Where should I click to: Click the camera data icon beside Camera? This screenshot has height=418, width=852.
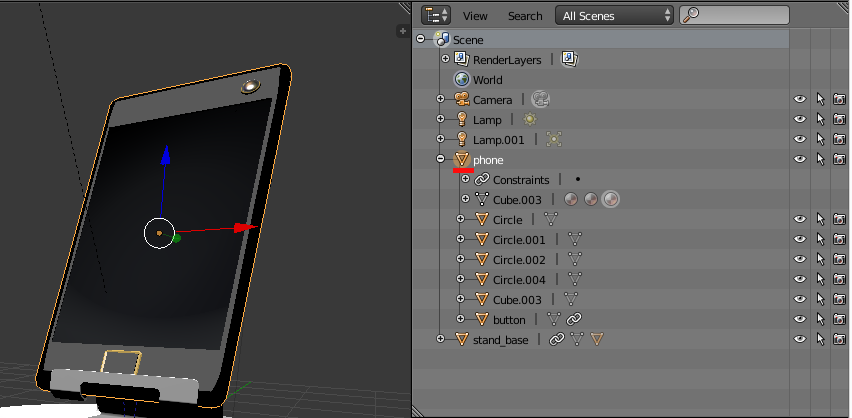[541, 99]
